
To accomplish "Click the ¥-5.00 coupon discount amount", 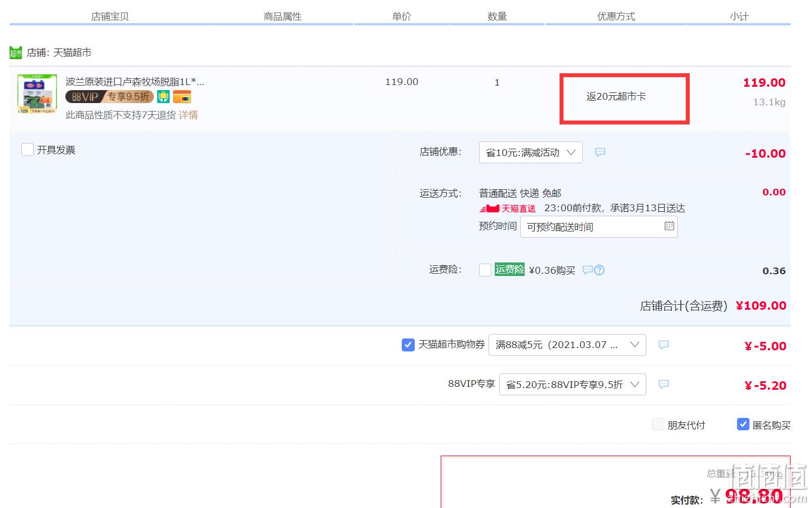I will click(765, 346).
